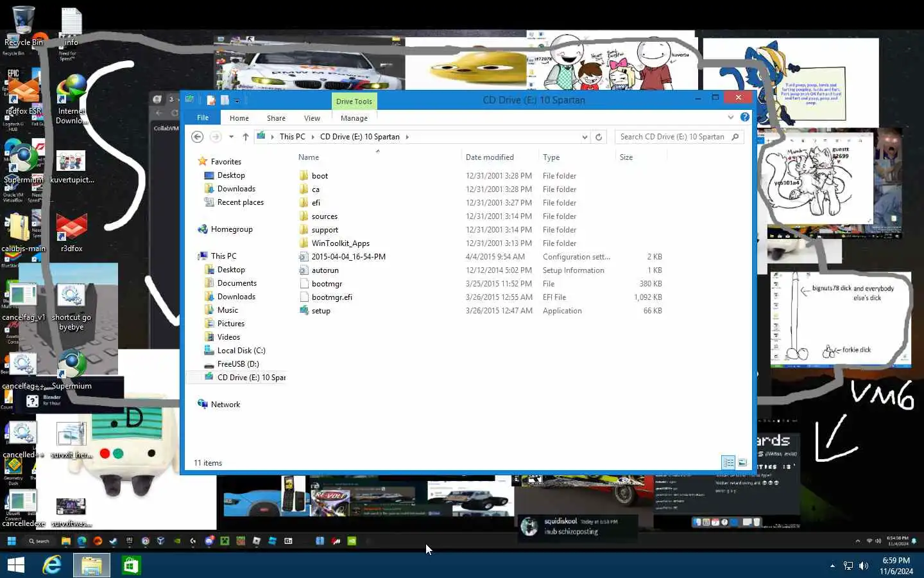Select the cancelledexe desktop icon

(24, 509)
